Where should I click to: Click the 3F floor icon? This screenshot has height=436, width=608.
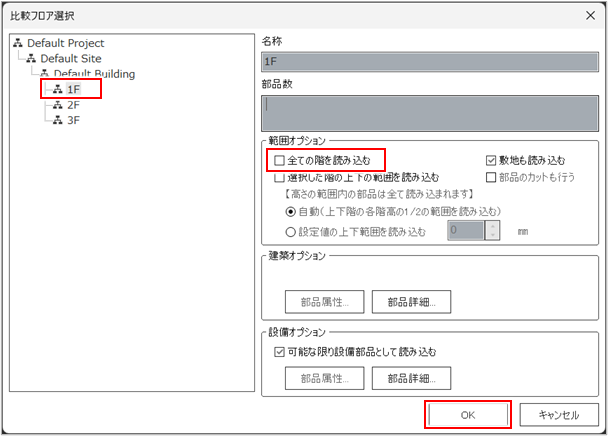pos(58,119)
